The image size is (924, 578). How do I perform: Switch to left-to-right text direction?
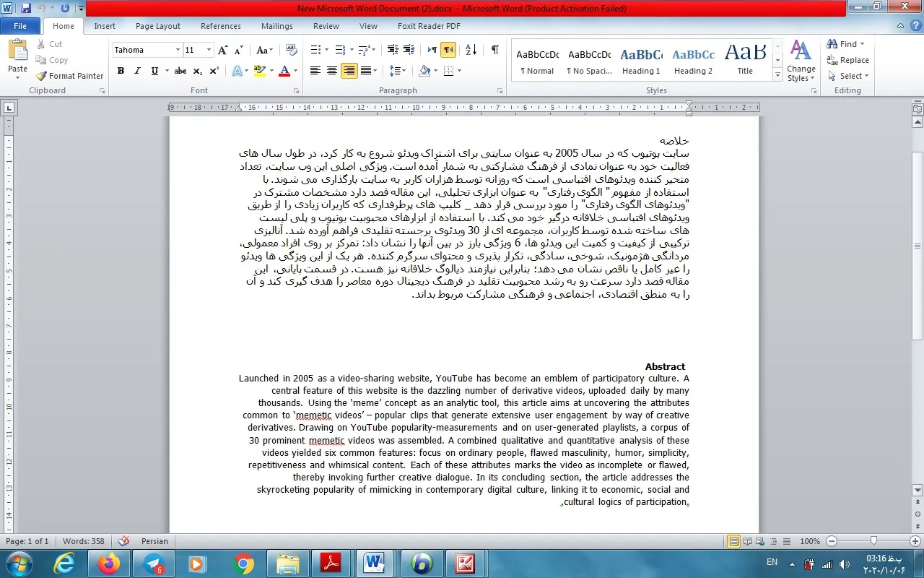(432, 50)
